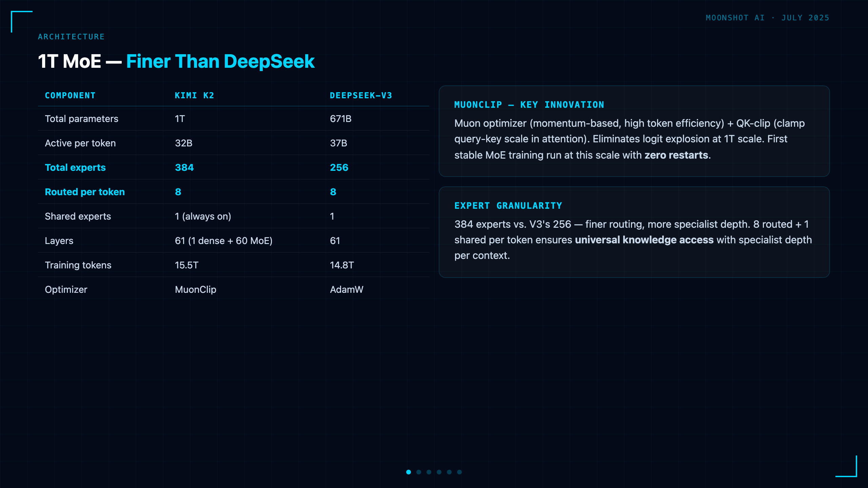Image resolution: width=868 pixels, height=488 pixels.
Task: Click the 'Finer Than DeepSeek' title text
Action: click(220, 61)
